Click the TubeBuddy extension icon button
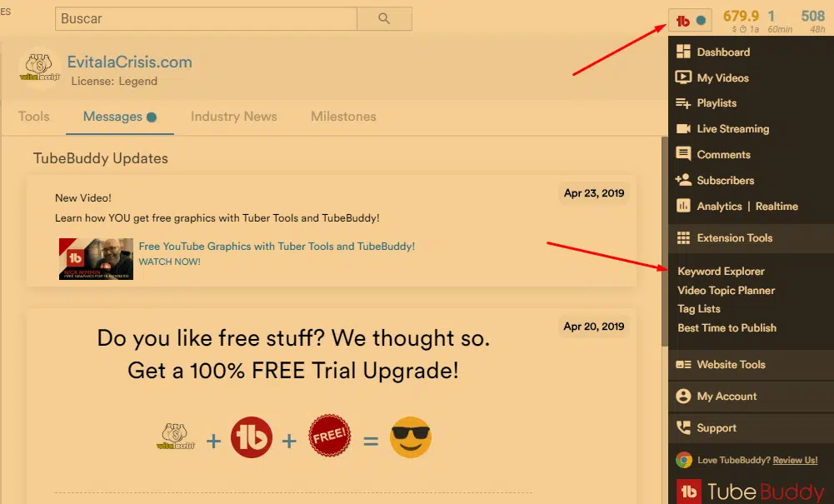This screenshot has width=834, height=504. coord(690,21)
